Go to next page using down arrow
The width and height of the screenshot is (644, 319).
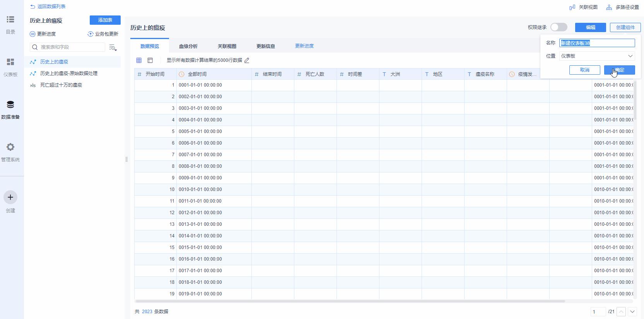coord(632,312)
